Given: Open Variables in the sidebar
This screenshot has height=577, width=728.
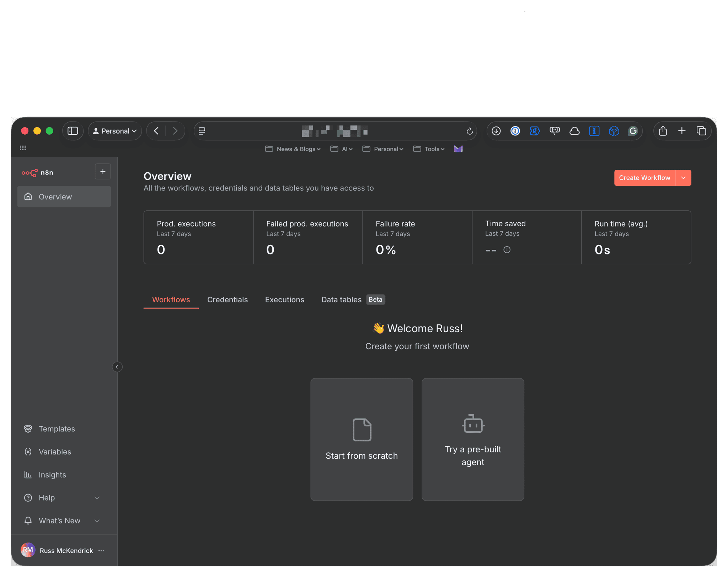Looking at the screenshot, I should [x=55, y=452].
